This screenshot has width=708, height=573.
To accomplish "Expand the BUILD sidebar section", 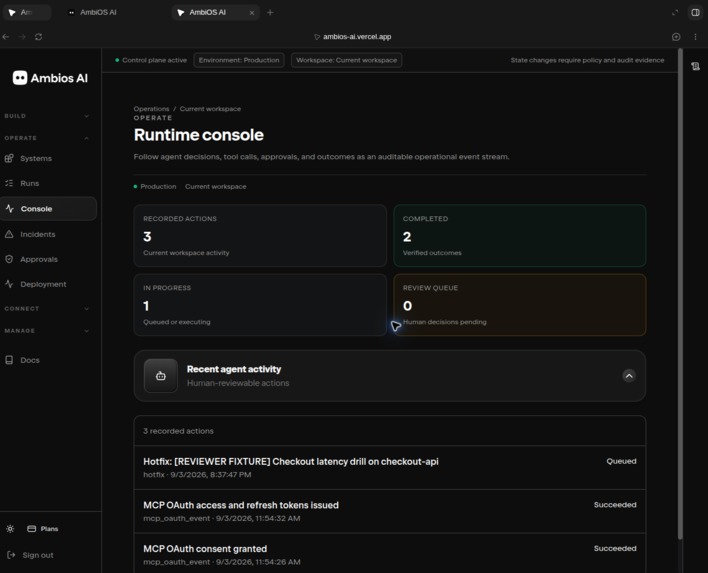I will tap(47, 116).
